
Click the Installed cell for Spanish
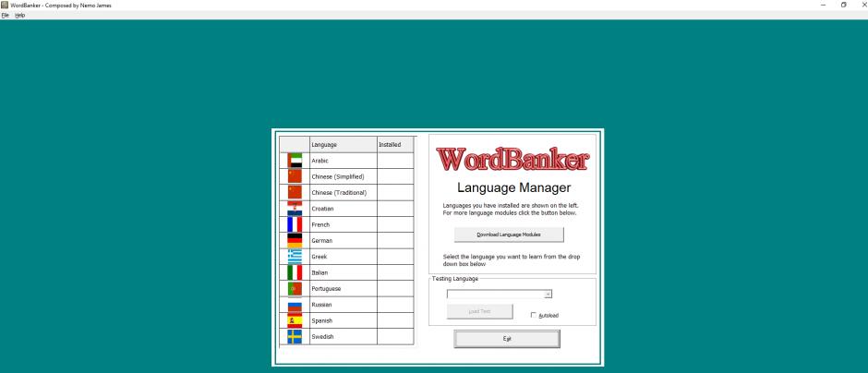point(395,321)
